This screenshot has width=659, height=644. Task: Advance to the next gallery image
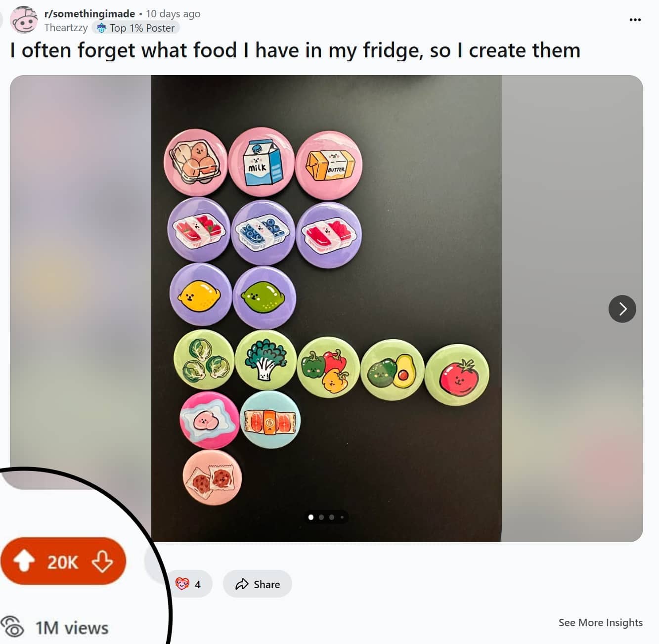point(622,309)
